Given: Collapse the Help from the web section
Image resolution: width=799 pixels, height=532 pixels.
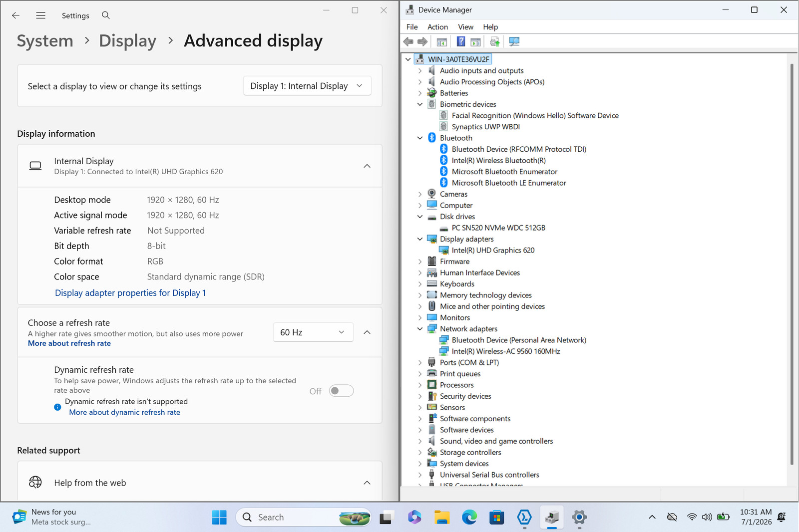Looking at the screenshot, I should pos(367,483).
